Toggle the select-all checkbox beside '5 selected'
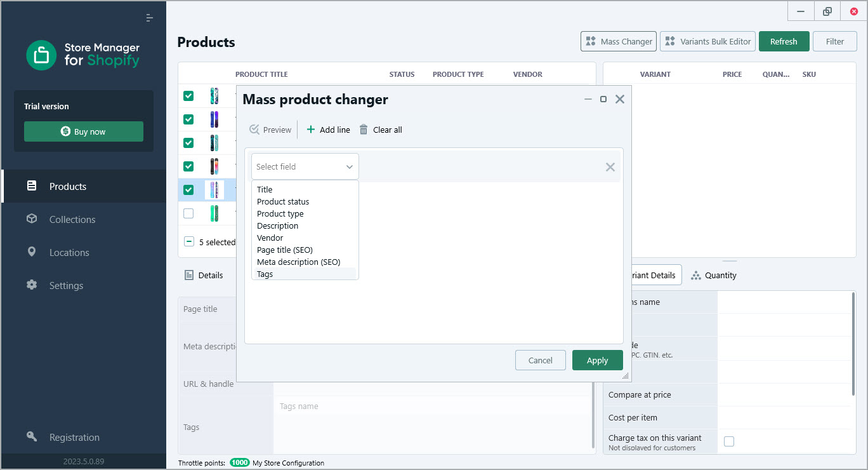This screenshot has height=470, width=868. (189, 242)
